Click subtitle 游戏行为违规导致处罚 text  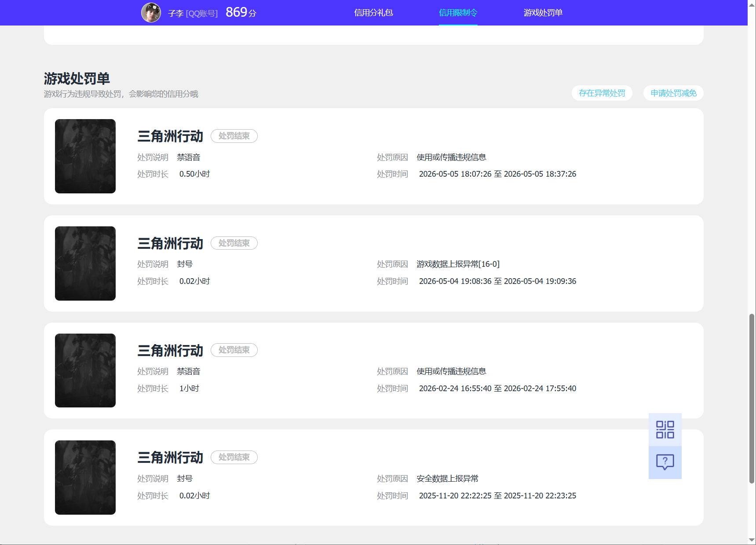pos(121,94)
